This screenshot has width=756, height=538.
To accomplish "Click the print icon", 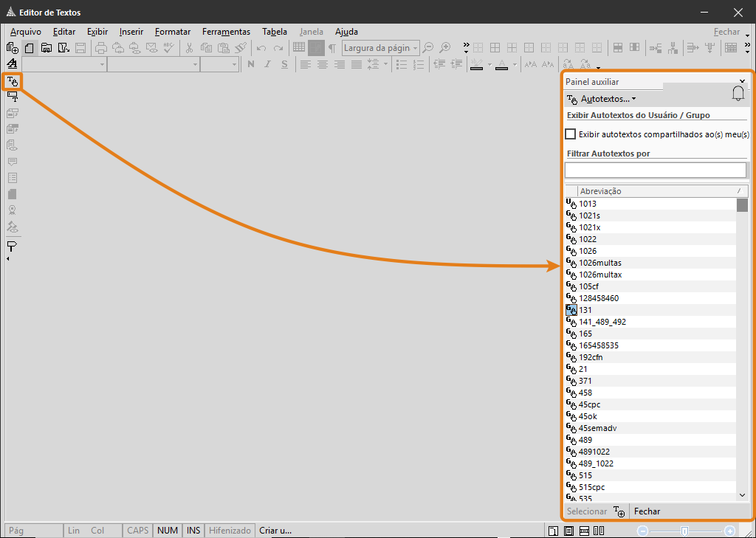I will coord(101,48).
